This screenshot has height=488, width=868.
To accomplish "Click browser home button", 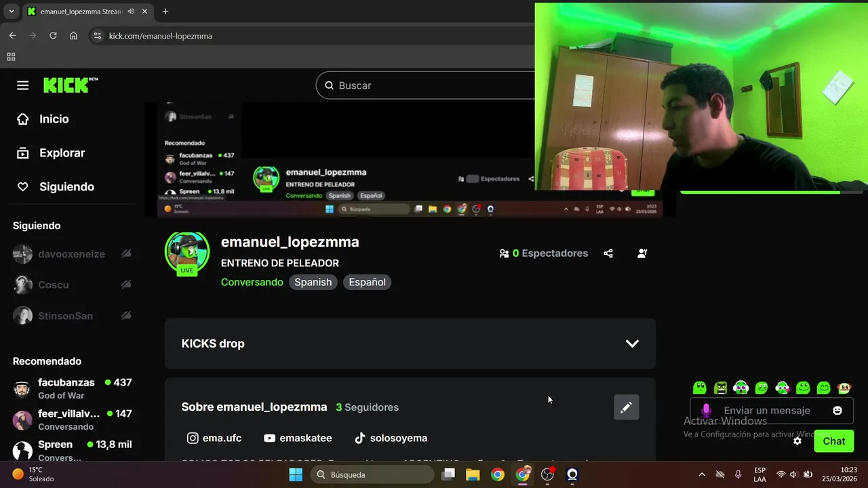I will click(x=73, y=36).
